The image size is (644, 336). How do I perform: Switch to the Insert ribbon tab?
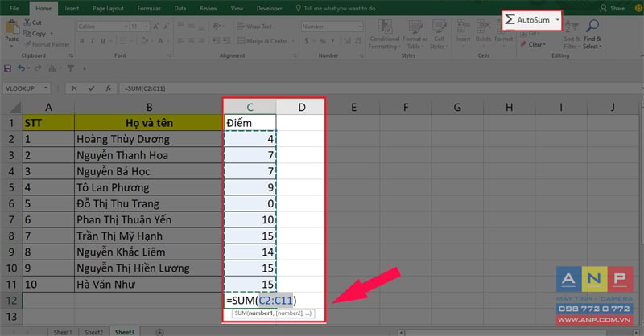pyautogui.click(x=72, y=8)
